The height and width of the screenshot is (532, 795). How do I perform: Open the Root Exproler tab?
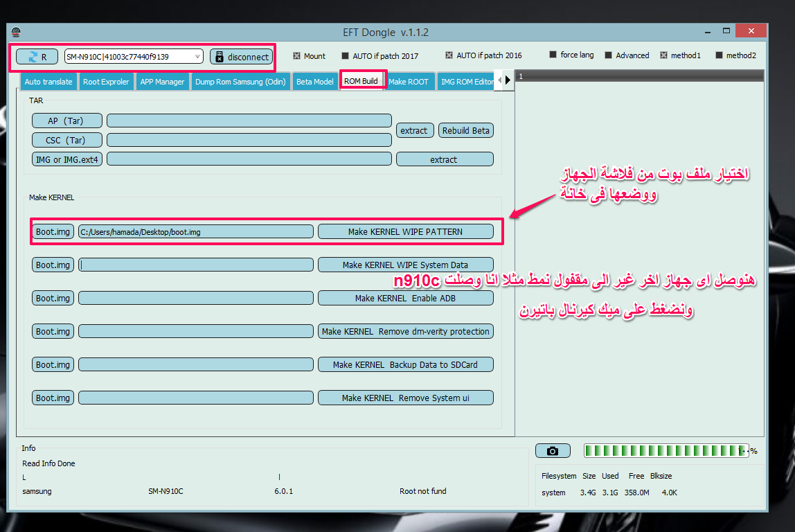(x=106, y=82)
